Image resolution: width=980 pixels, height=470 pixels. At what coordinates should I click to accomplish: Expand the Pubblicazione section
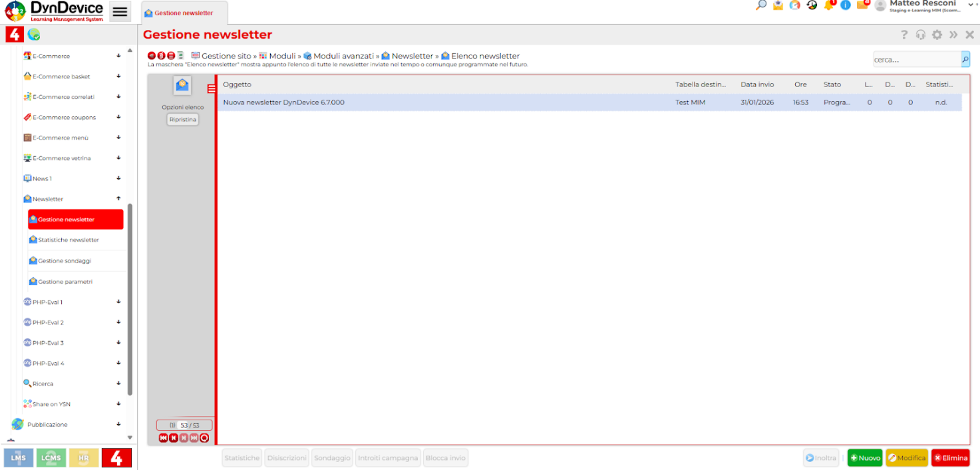[x=118, y=424]
